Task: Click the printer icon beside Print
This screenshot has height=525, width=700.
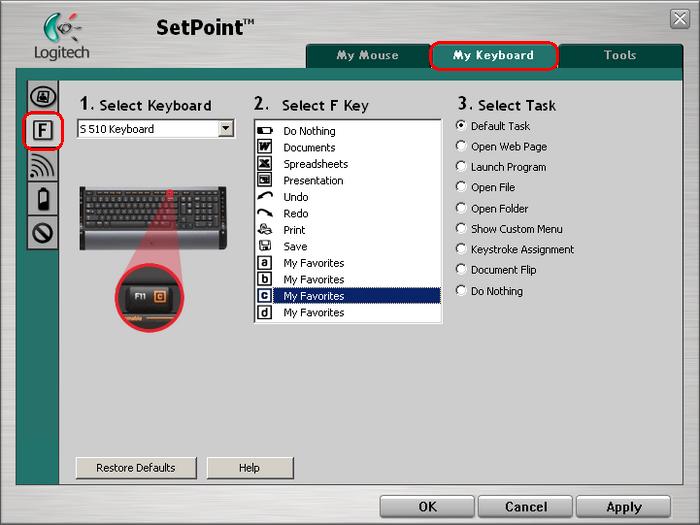Action: 265,229
